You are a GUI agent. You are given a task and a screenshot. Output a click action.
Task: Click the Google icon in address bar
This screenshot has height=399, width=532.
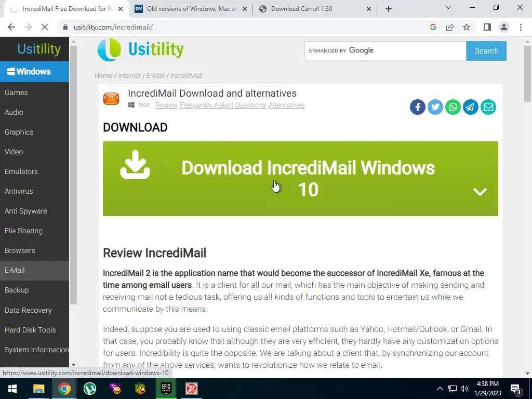pos(433,27)
